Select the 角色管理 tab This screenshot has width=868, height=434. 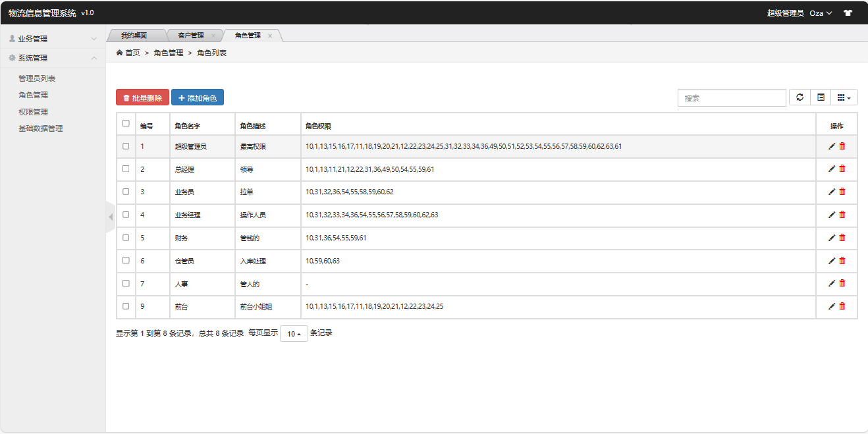[x=248, y=36]
